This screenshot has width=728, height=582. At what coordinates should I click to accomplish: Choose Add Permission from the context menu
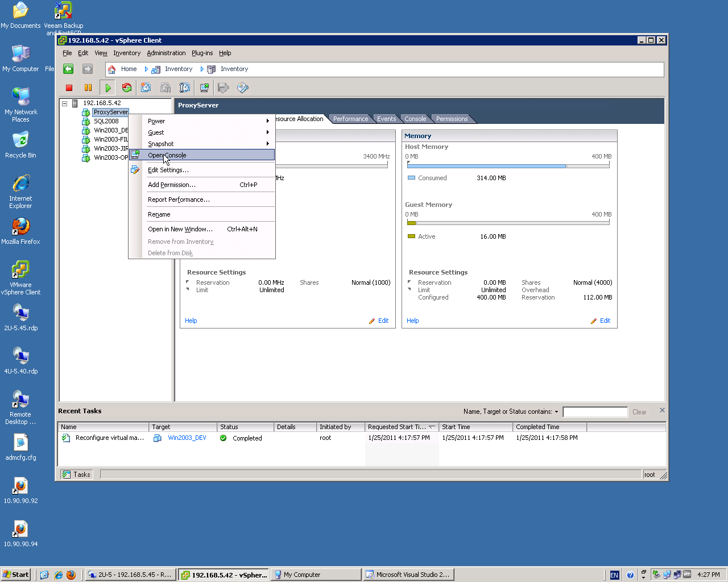[x=202, y=185]
